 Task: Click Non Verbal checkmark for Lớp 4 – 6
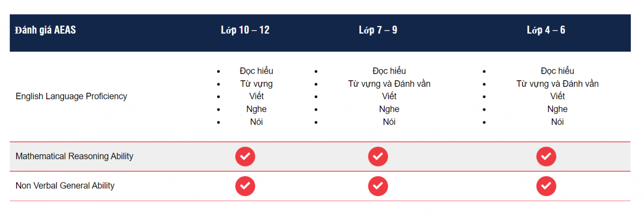point(546,186)
